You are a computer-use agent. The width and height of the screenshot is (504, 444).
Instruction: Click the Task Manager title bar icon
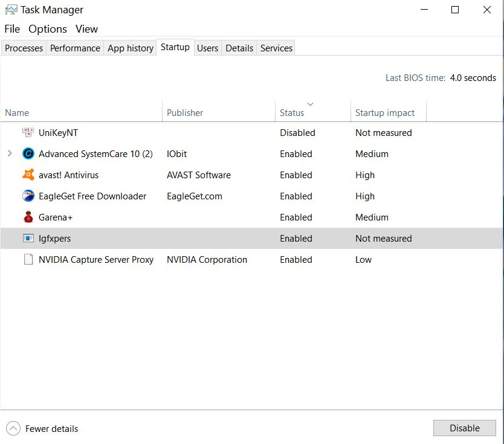click(11, 10)
